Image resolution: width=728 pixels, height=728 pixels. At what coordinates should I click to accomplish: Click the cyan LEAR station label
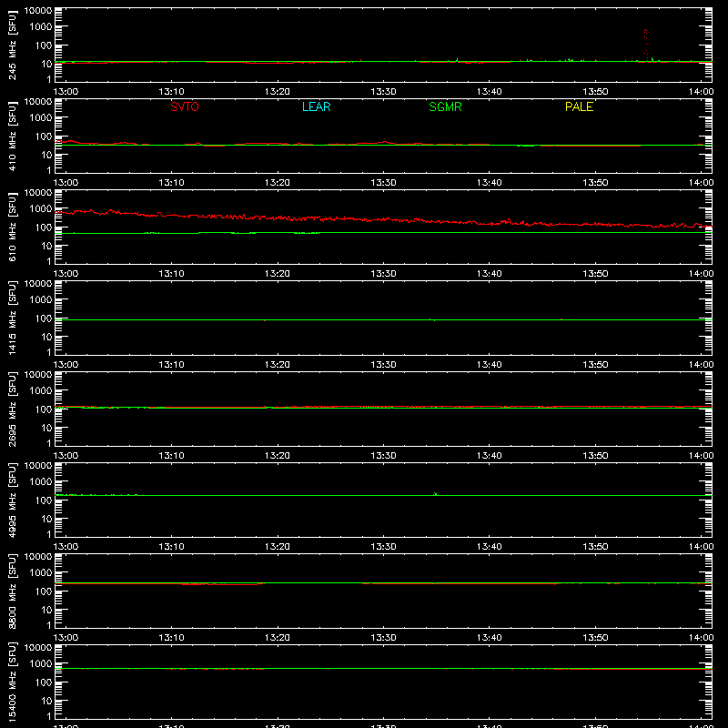coord(316,106)
